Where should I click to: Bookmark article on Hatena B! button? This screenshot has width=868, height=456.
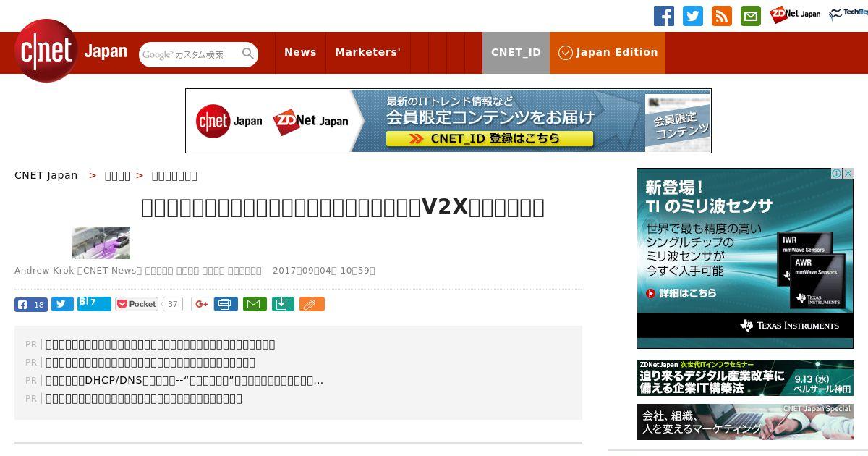(x=94, y=303)
